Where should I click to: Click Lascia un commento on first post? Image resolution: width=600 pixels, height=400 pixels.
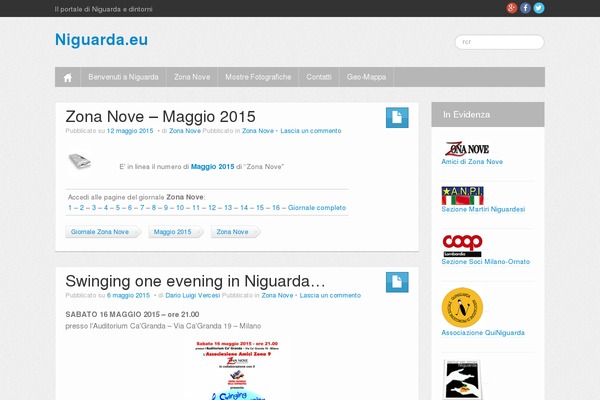pyautogui.click(x=311, y=131)
